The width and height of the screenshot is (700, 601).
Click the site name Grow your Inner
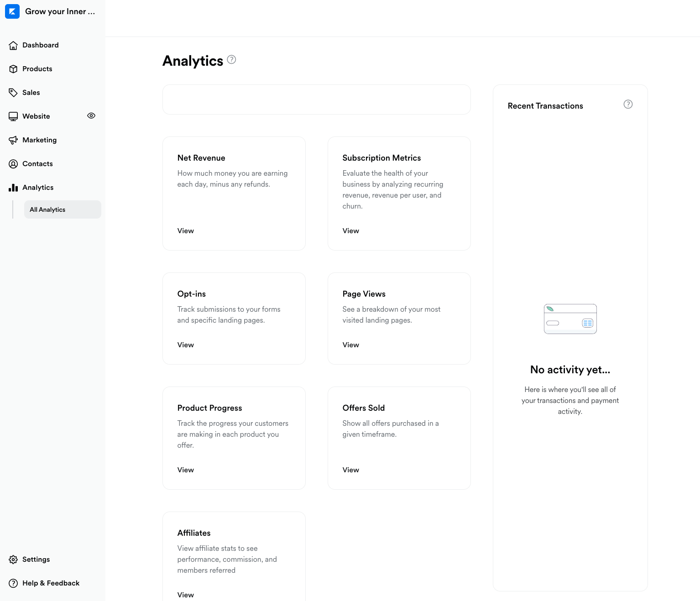pyautogui.click(x=60, y=11)
